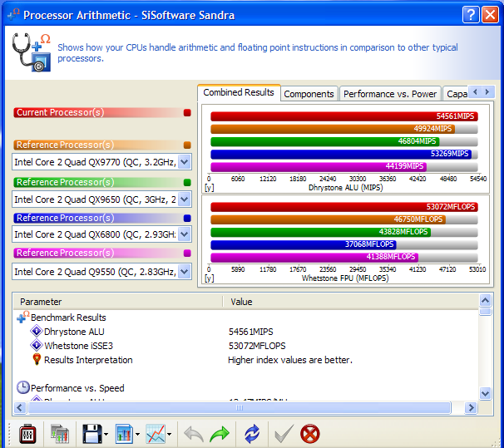The width and height of the screenshot is (504, 448).
Task: Click the grey checkmark OK icon
Action: [284, 434]
